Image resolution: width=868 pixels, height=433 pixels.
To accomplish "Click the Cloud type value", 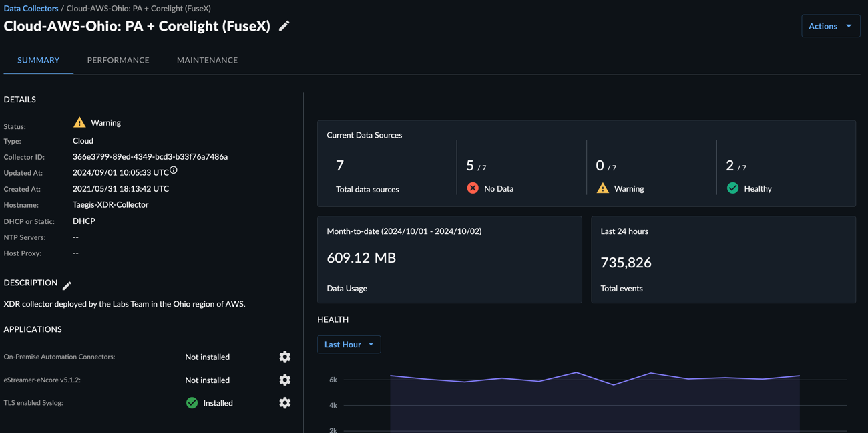I will click(83, 141).
